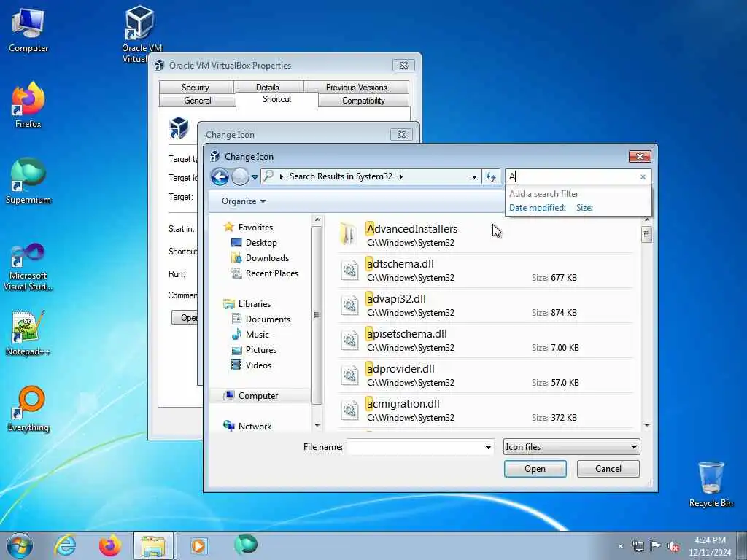Open the Organize menu

[x=244, y=201]
